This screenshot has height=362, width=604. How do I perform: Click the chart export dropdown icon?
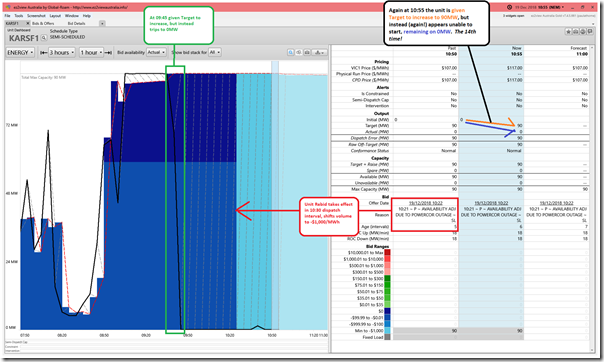point(319,52)
